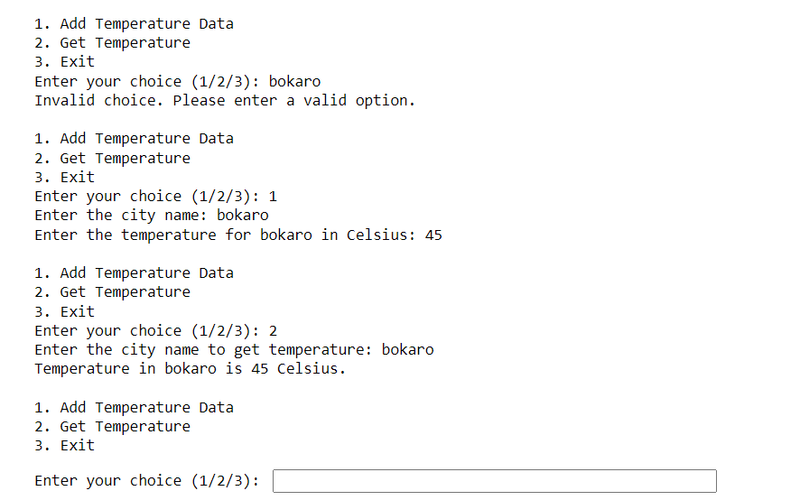Click the last "2. Get Temperature" menu line
The height and width of the screenshot is (498, 800).
(112, 427)
